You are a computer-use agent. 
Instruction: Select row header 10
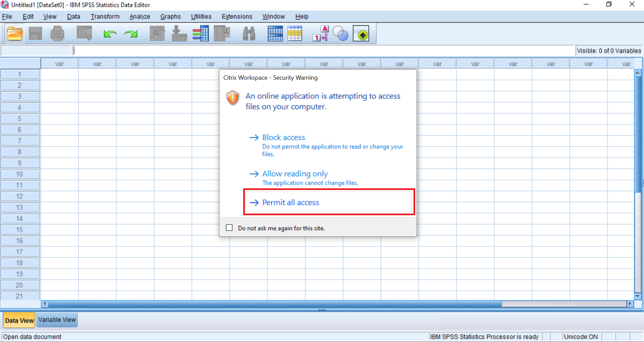pos(20,174)
